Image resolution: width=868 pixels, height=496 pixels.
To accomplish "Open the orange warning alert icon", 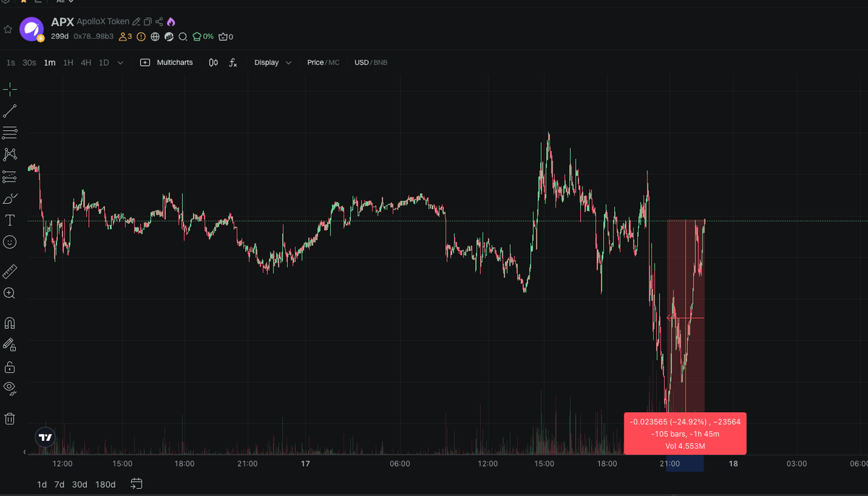I will coord(141,36).
